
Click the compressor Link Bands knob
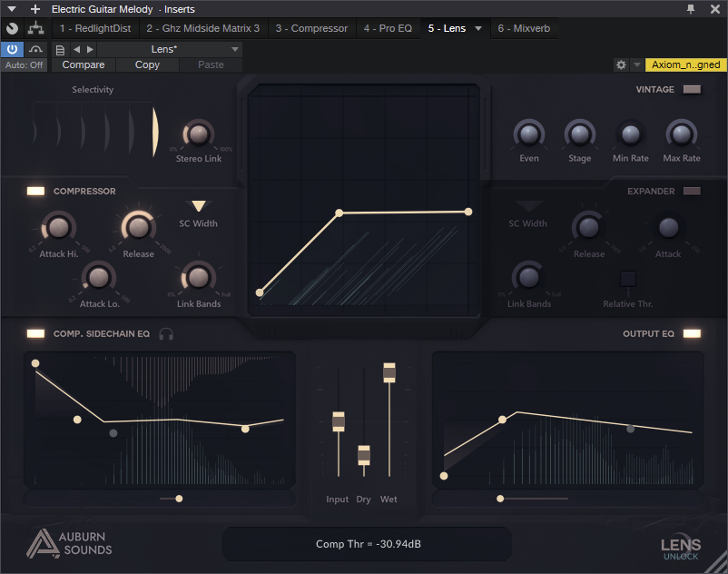coord(199,278)
